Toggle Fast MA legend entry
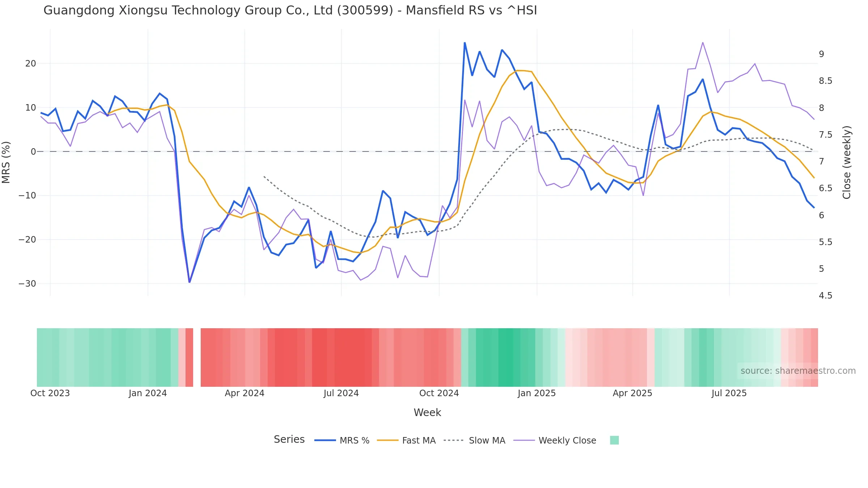 406,440
